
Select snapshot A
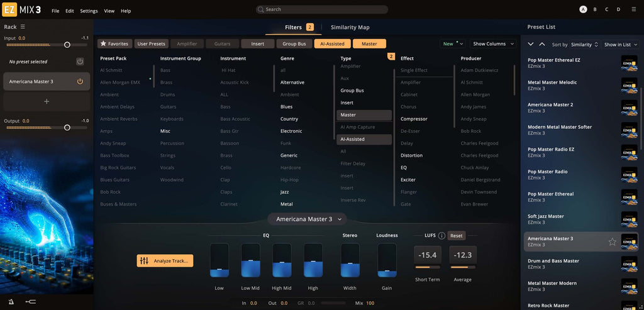point(583,9)
